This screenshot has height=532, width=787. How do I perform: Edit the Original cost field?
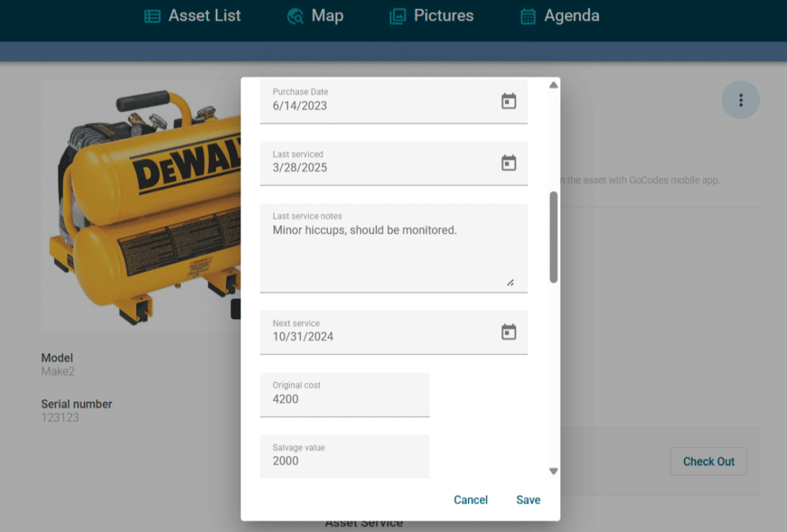point(344,400)
